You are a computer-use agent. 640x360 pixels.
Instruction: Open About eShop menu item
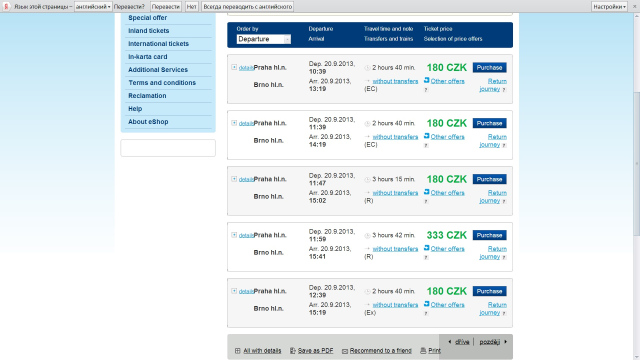click(148, 122)
